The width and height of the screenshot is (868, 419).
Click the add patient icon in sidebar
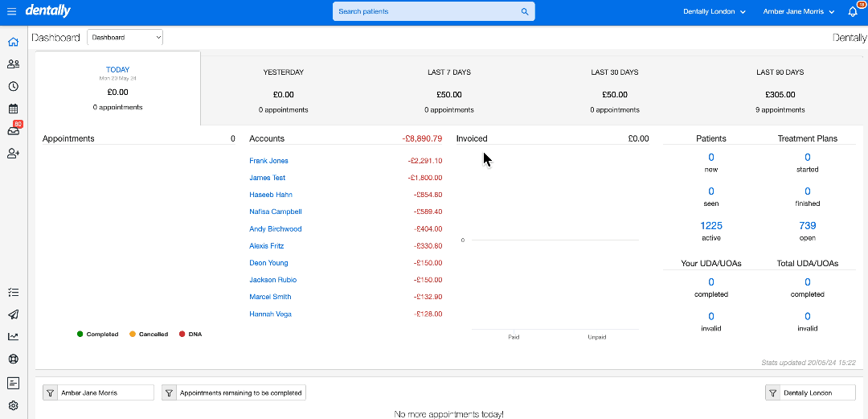[x=14, y=154]
